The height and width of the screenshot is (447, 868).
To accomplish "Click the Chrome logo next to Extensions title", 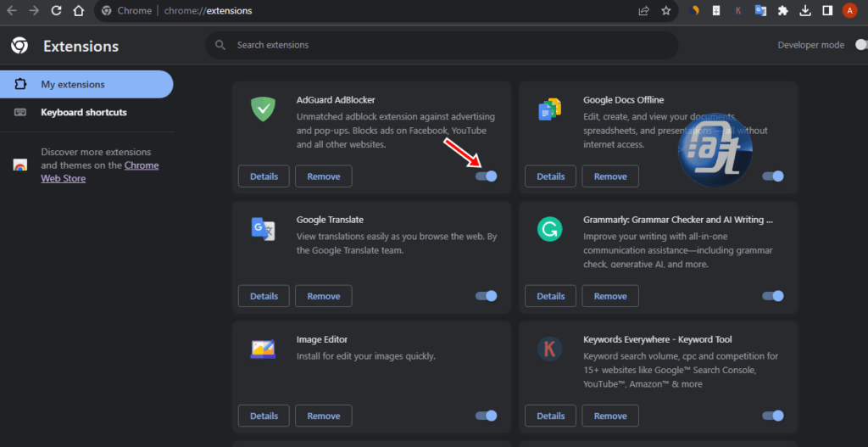I will tap(19, 46).
